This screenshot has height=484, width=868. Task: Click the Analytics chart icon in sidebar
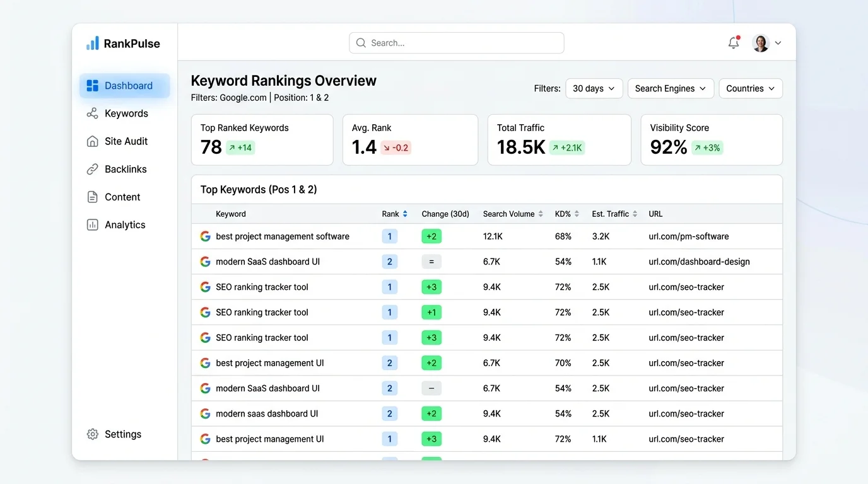pyautogui.click(x=92, y=224)
